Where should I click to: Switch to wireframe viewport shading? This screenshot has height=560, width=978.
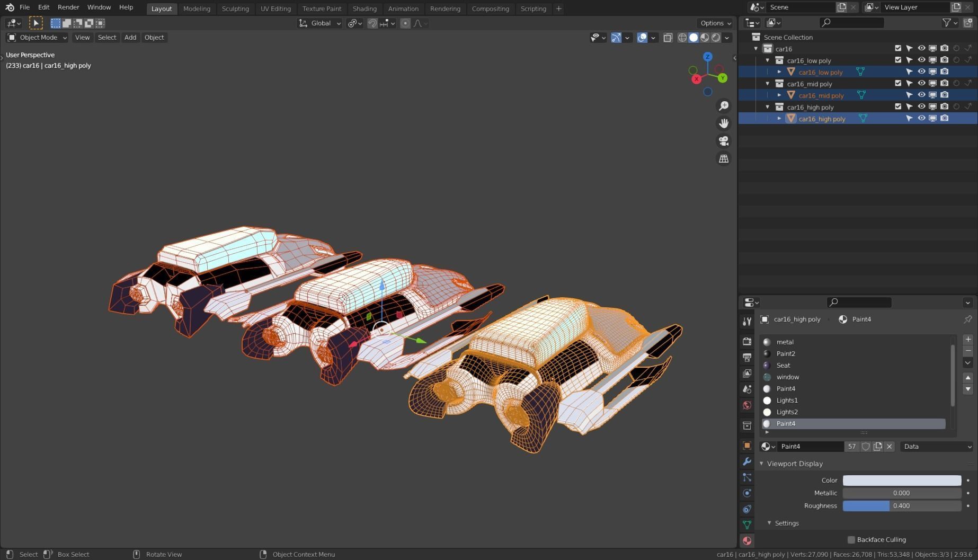(x=682, y=38)
